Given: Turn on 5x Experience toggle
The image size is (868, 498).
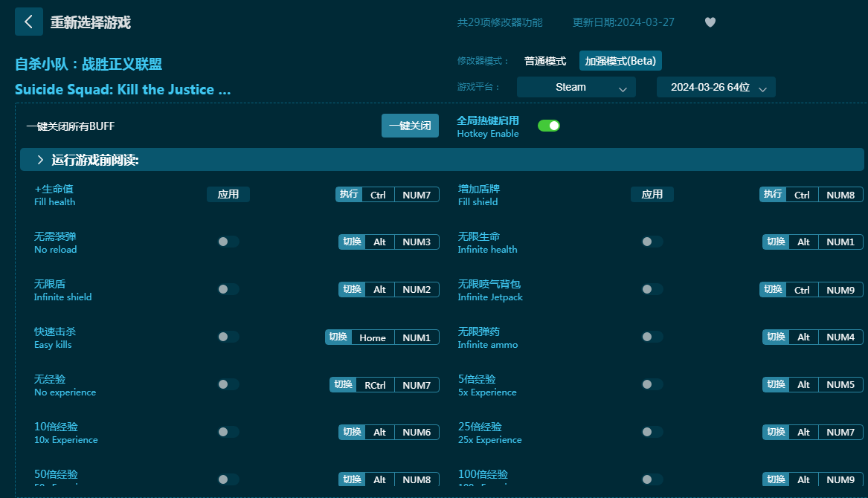Looking at the screenshot, I should pyautogui.click(x=652, y=384).
